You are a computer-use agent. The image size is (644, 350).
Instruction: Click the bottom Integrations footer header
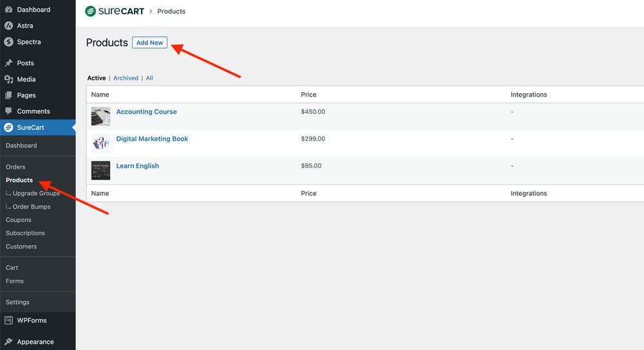[x=529, y=193]
